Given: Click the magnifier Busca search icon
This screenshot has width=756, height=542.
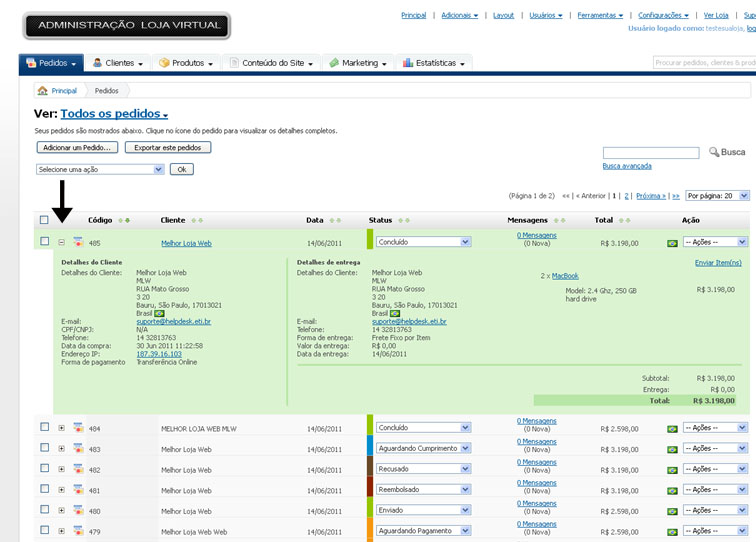Looking at the screenshot, I should click(x=714, y=152).
